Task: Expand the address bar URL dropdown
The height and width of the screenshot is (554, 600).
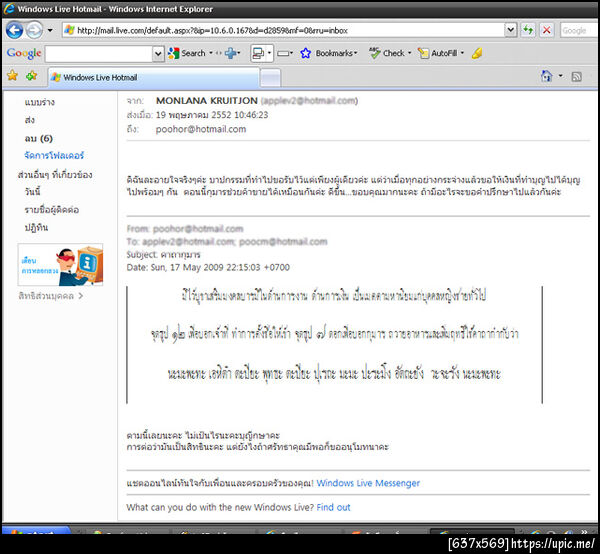Action: coord(510,30)
